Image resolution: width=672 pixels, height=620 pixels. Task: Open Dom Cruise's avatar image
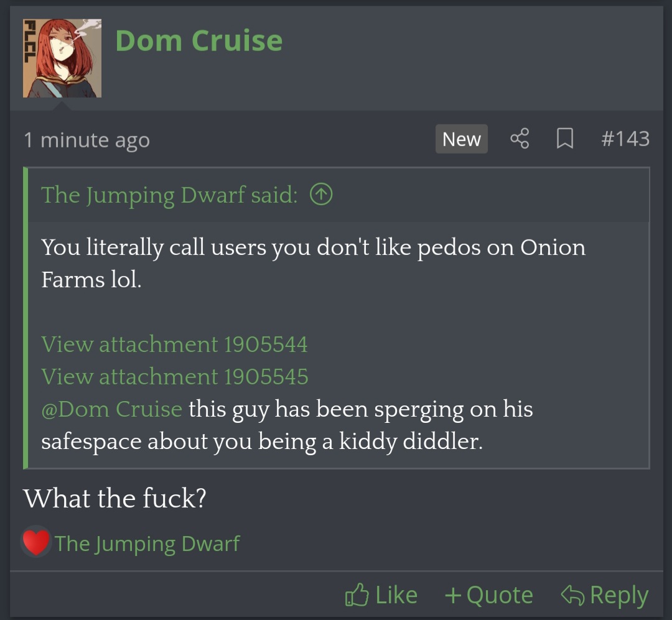coord(62,58)
